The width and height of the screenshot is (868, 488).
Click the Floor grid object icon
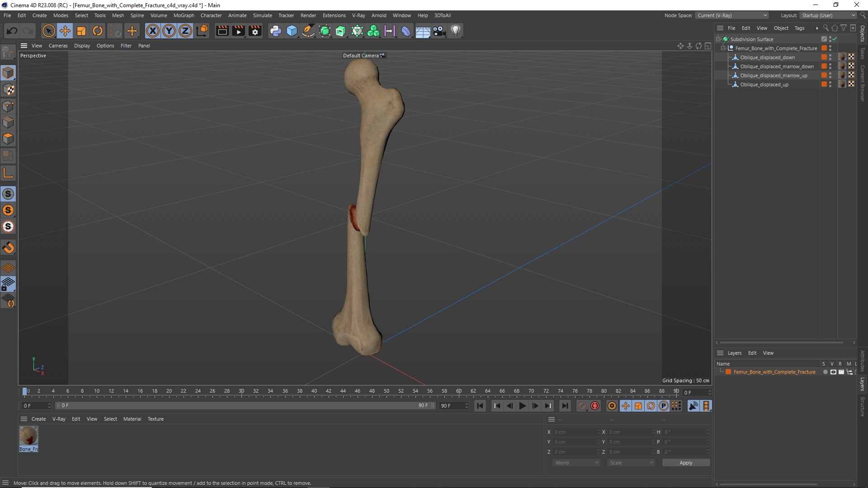(x=423, y=31)
